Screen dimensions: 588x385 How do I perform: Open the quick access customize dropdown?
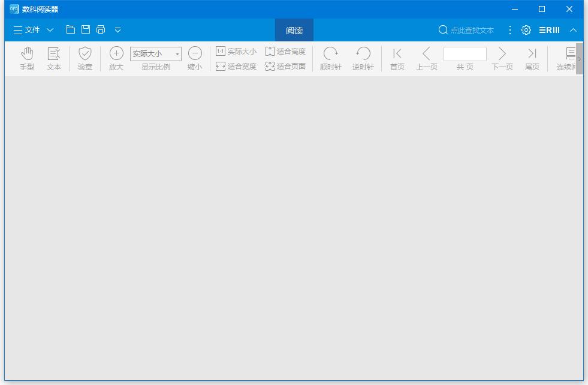click(x=117, y=30)
